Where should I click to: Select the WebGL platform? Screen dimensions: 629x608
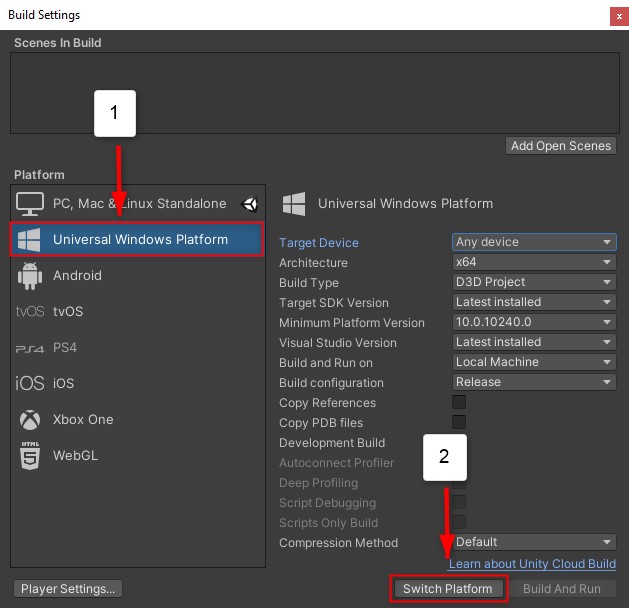[138, 456]
